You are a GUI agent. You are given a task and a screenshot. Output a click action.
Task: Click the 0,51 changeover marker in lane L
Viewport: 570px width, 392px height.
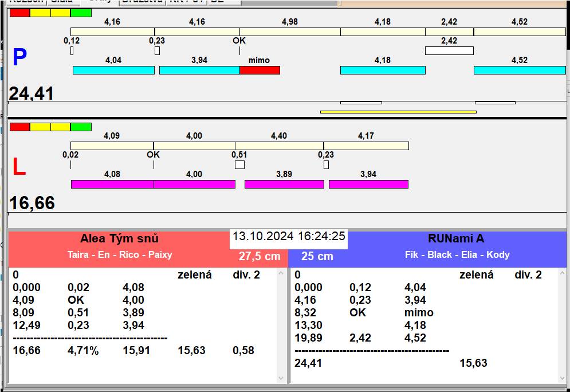pyautogui.click(x=239, y=165)
